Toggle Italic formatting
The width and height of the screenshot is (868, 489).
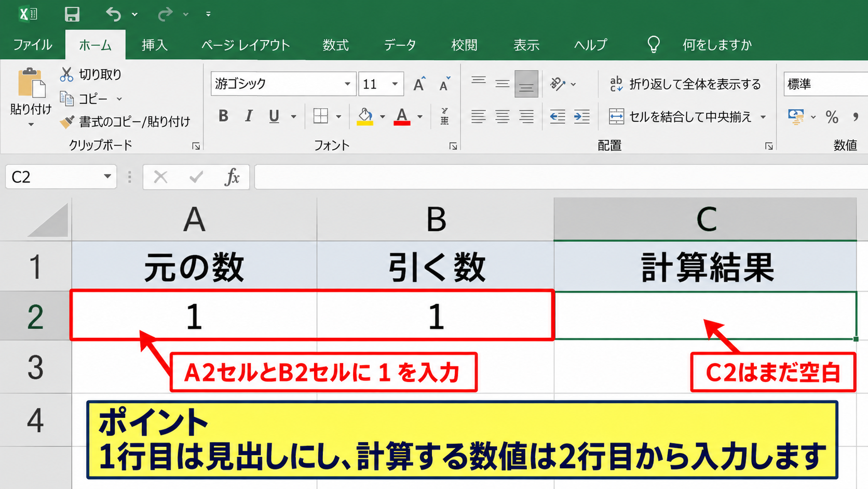point(249,116)
